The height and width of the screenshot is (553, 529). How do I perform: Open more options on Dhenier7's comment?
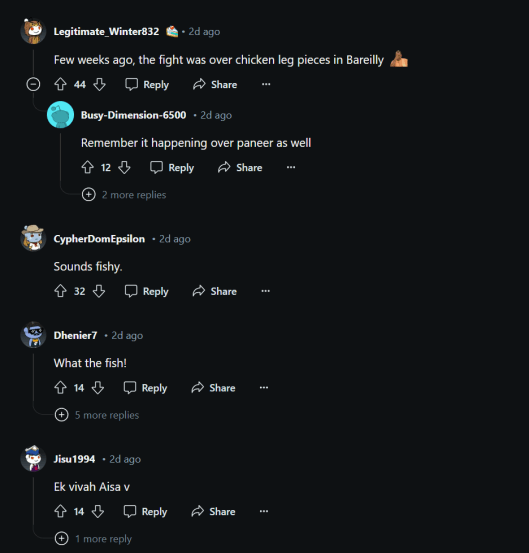tap(264, 388)
